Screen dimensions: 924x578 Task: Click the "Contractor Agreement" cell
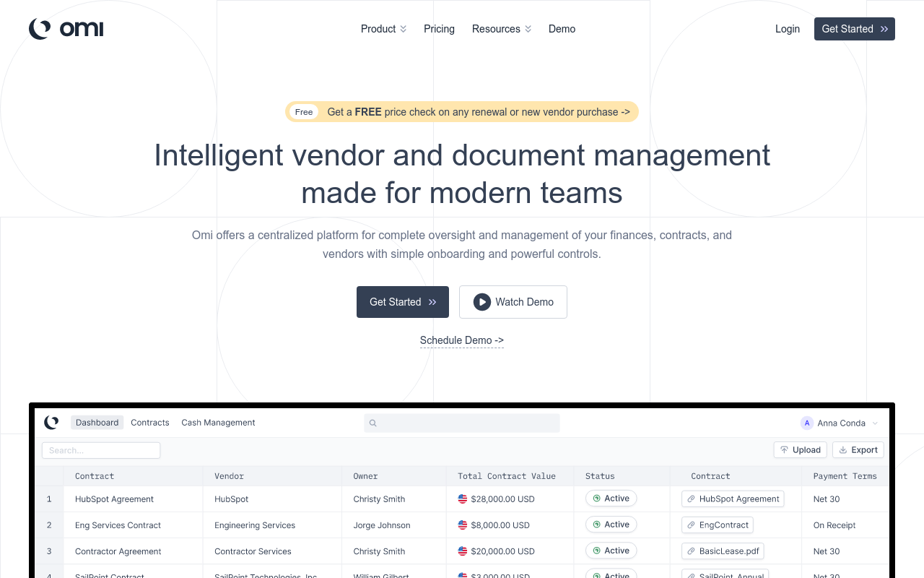pos(118,551)
